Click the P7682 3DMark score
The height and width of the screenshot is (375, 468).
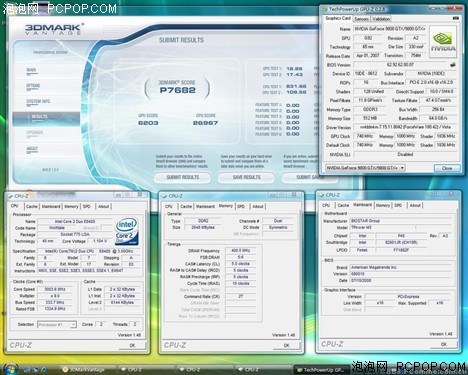pos(177,90)
